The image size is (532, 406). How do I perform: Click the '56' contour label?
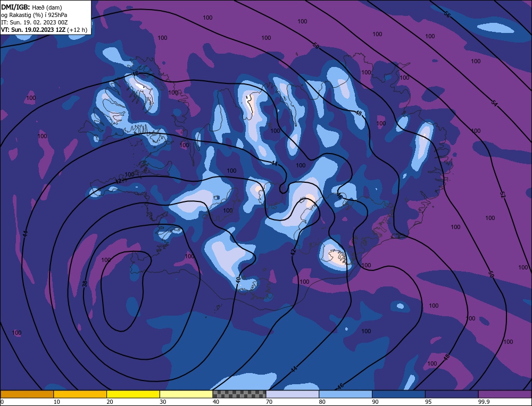click(x=447, y=14)
